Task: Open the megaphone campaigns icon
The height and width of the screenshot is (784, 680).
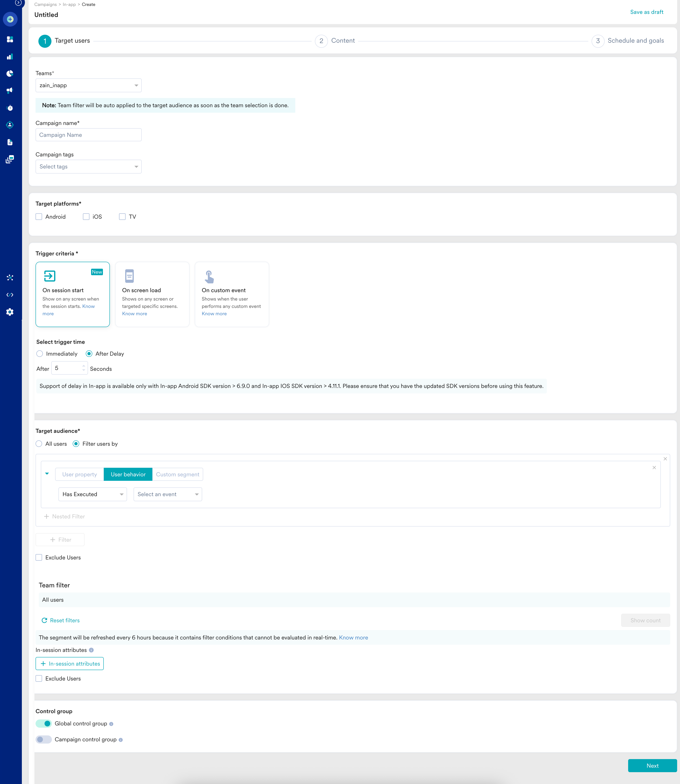Action: pyautogui.click(x=10, y=91)
